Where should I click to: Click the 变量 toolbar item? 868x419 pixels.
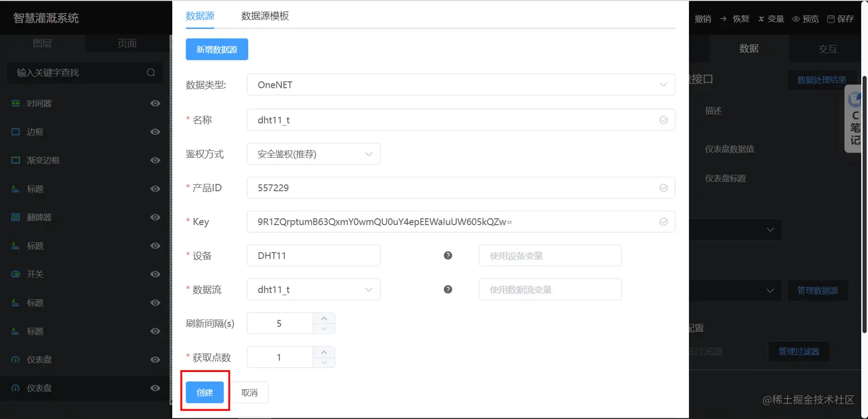(x=771, y=19)
